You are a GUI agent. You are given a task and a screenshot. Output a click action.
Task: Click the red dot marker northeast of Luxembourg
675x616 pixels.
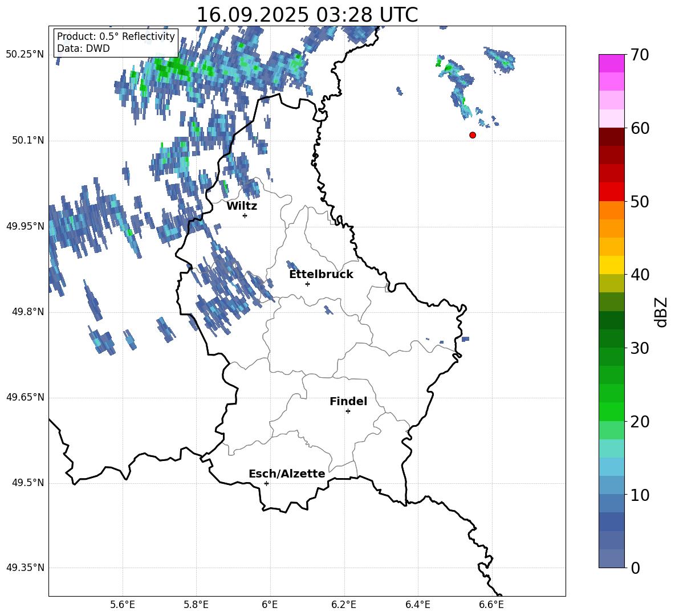(473, 135)
